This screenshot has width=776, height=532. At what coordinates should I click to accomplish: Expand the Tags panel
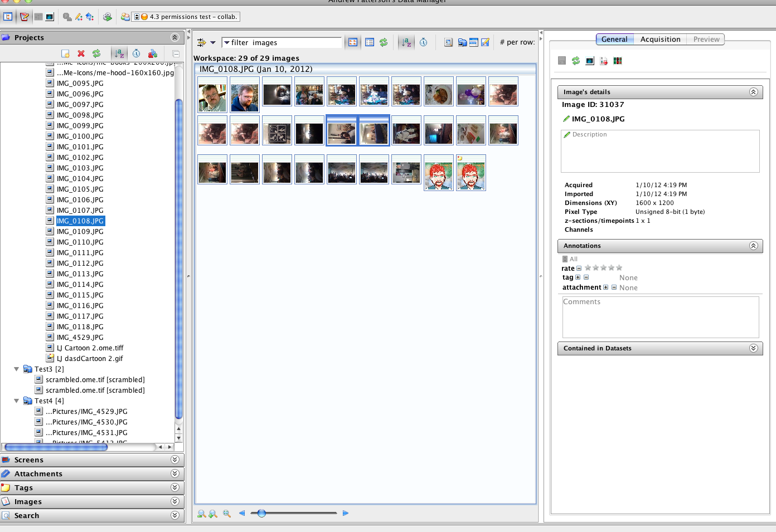[x=174, y=487]
